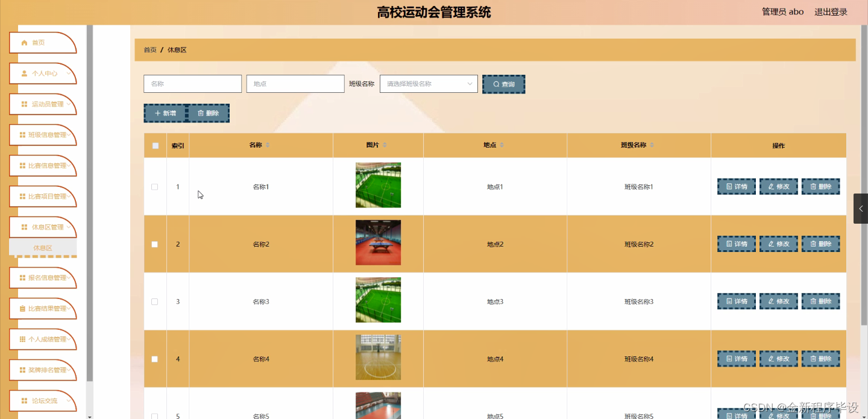Expand 比赛项目管理 menu chevron
This screenshot has width=868, height=419.
pos(69,197)
